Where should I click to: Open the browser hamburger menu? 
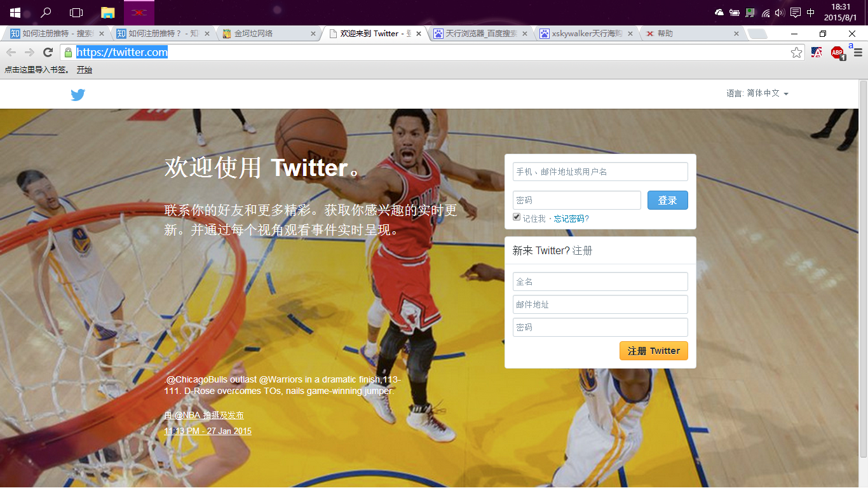858,52
